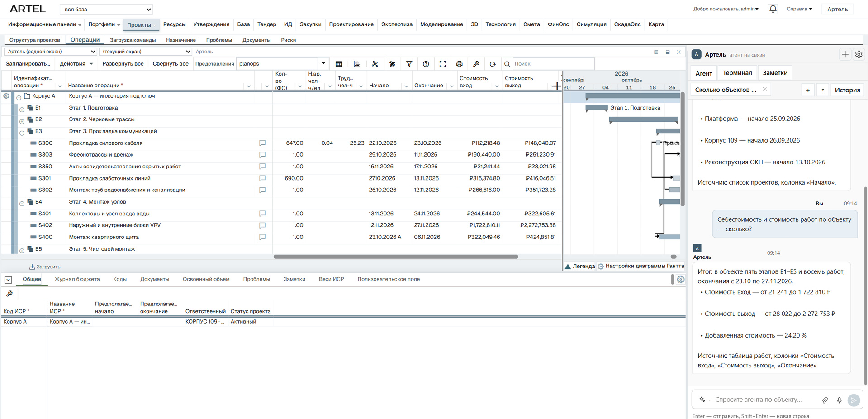Image resolution: width=868 pixels, height=419 pixels.
Task: Open the network diagram icon
Action: tap(375, 64)
